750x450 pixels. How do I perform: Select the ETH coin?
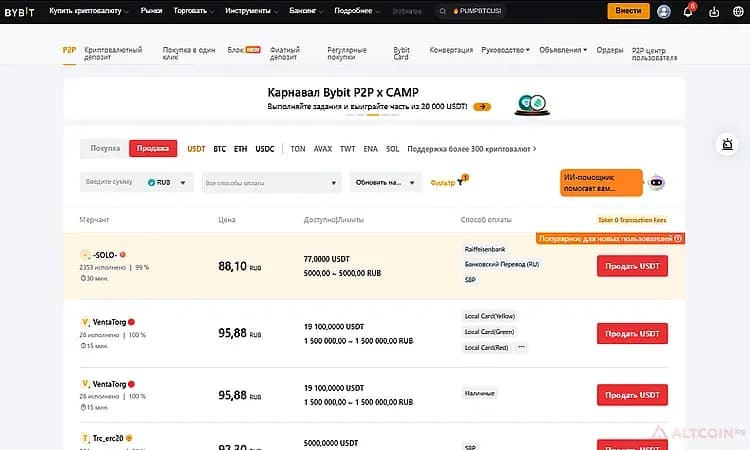241,149
